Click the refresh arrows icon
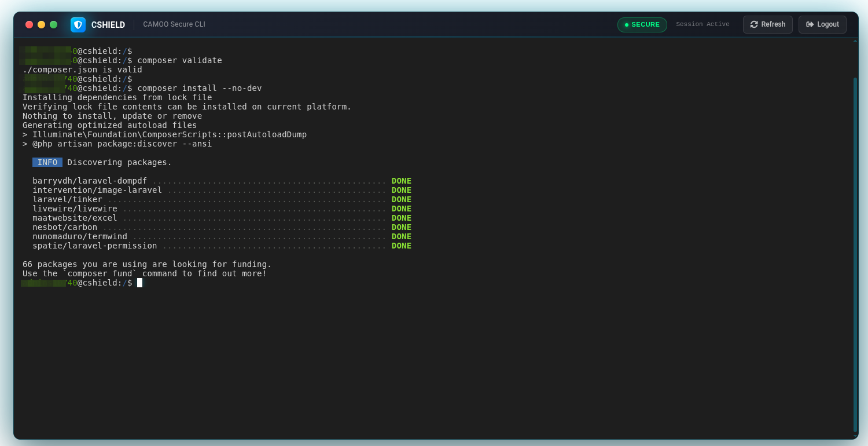Screen dimensions: 868x446 754,24
